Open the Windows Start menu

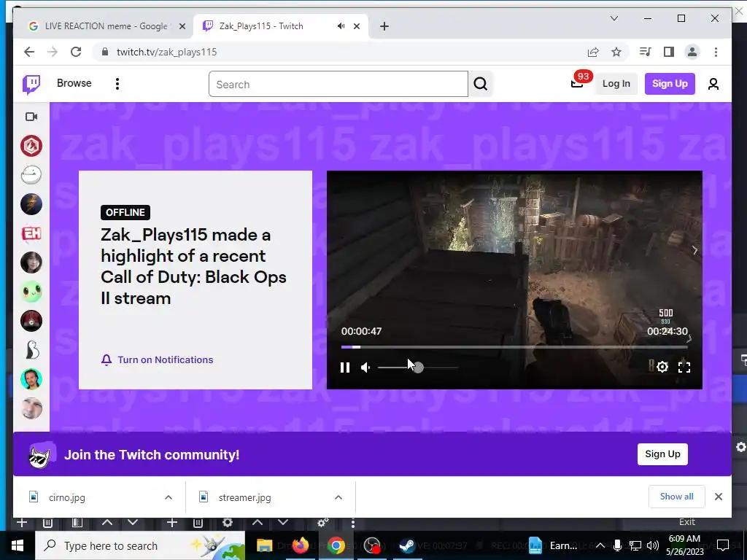pos(18,545)
